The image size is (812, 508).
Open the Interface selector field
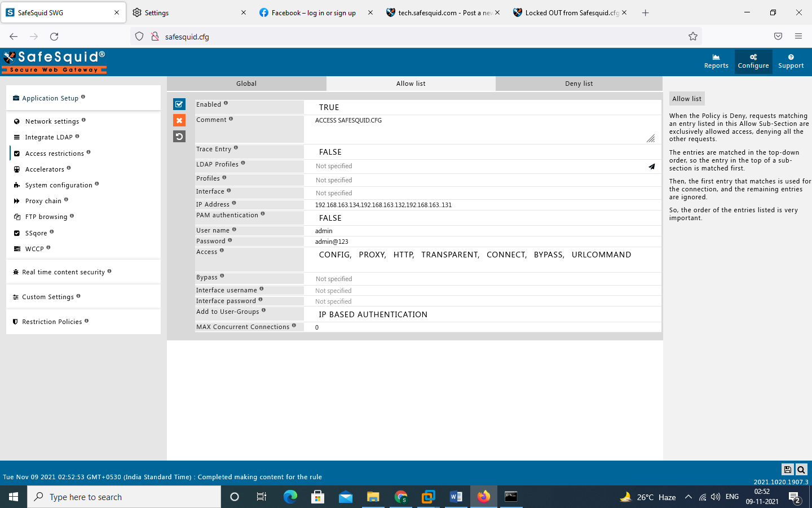pos(483,193)
